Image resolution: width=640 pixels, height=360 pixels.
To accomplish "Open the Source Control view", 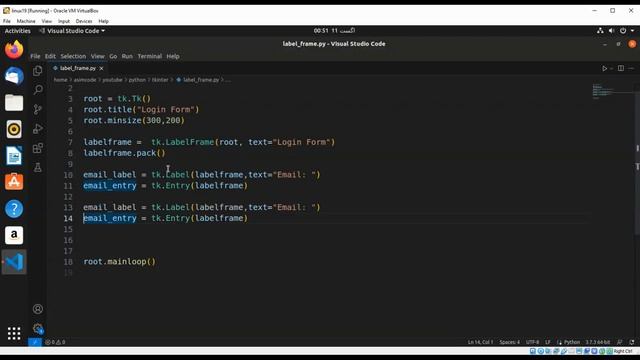I will (x=38, y=109).
